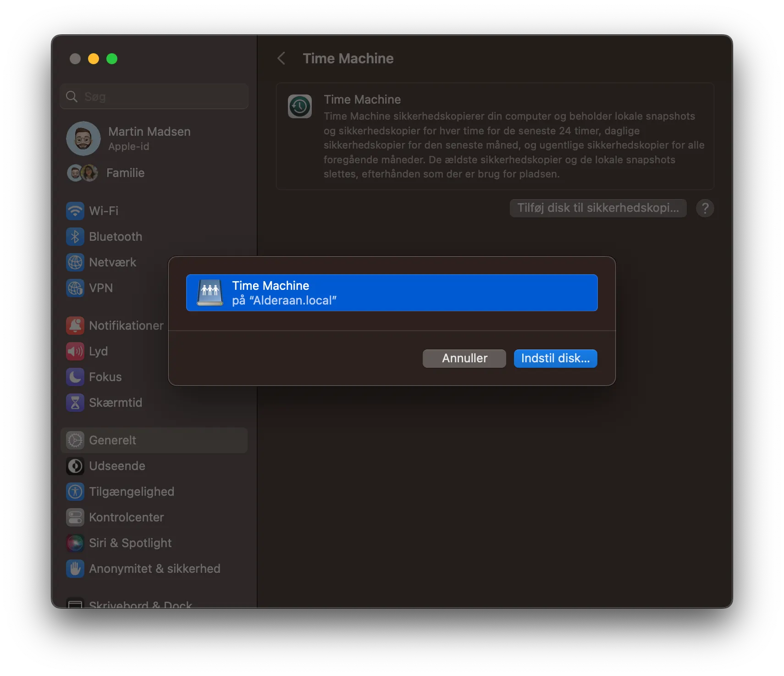Screen dimensions: 784x676
Task: Open Bluetooth settings via its icon
Action: (75, 237)
